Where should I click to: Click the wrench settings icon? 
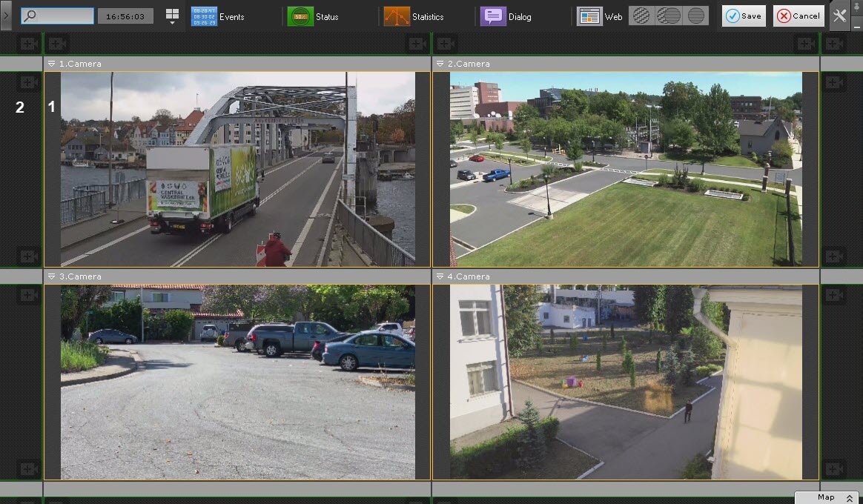point(839,16)
